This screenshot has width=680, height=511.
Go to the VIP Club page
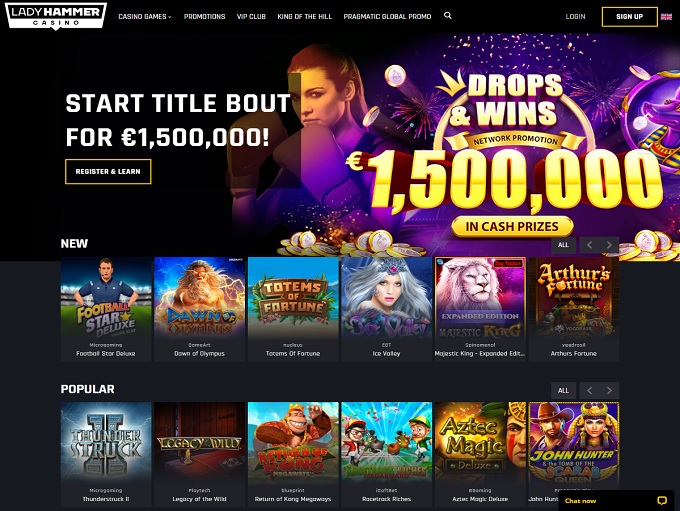pyautogui.click(x=251, y=16)
